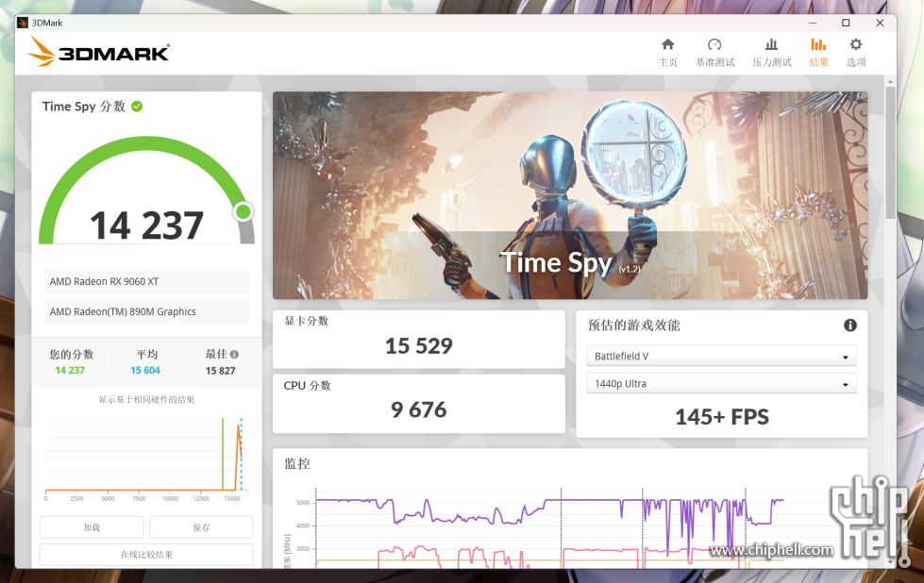Viewport: 924px width, 583px height.
Task: Click the 显卡分数 label
Action: tap(307, 321)
